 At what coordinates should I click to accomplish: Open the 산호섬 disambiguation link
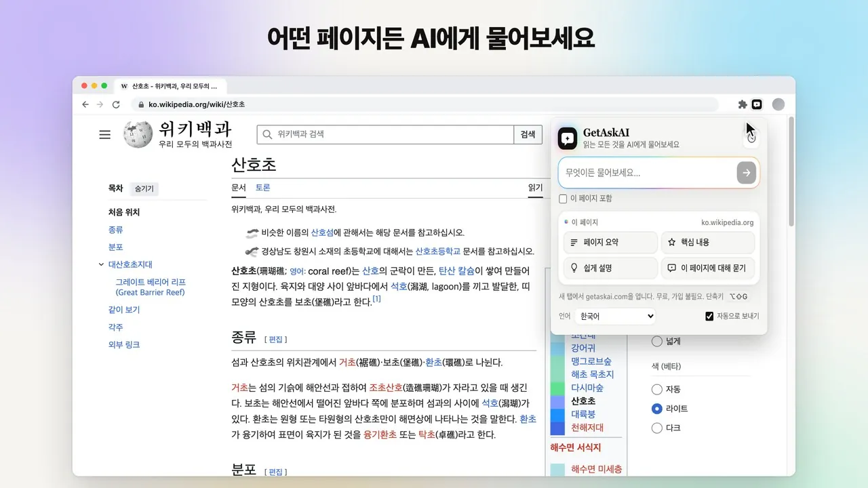tap(322, 232)
